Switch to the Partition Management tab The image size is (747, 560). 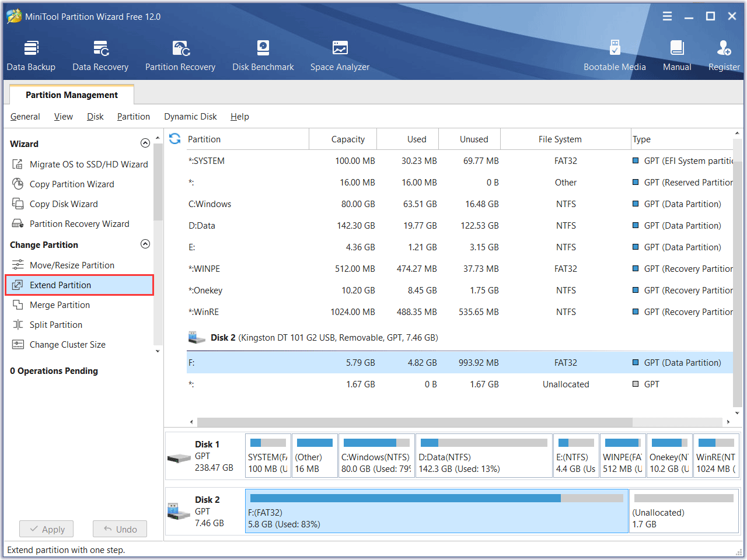(72, 95)
